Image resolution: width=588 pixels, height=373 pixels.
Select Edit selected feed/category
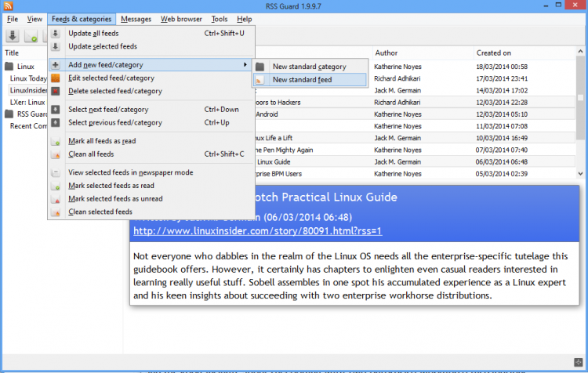point(151,78)
